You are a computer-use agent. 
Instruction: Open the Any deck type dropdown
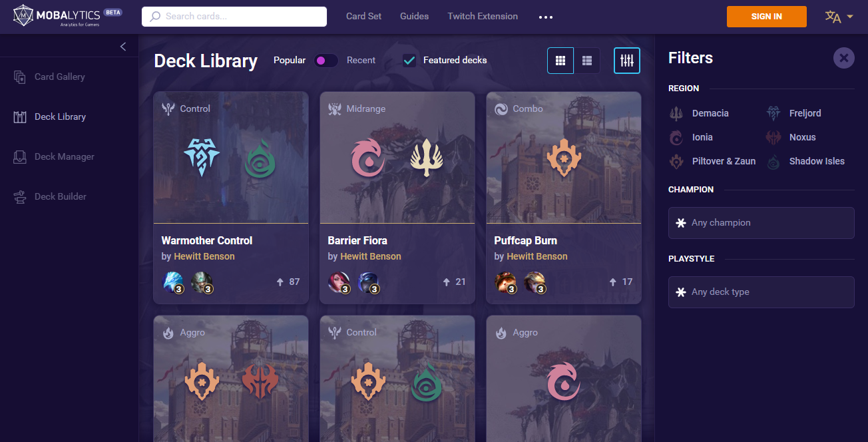click(761, 292)
